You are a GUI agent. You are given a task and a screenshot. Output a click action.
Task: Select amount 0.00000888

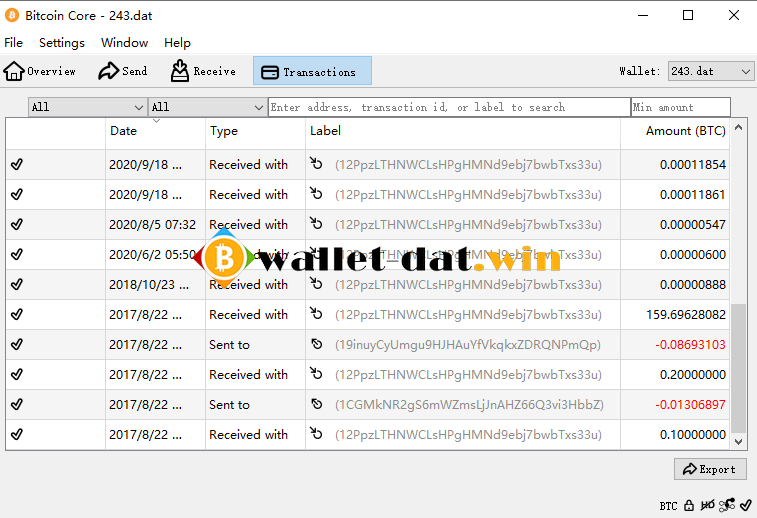[x=693, y=285]
